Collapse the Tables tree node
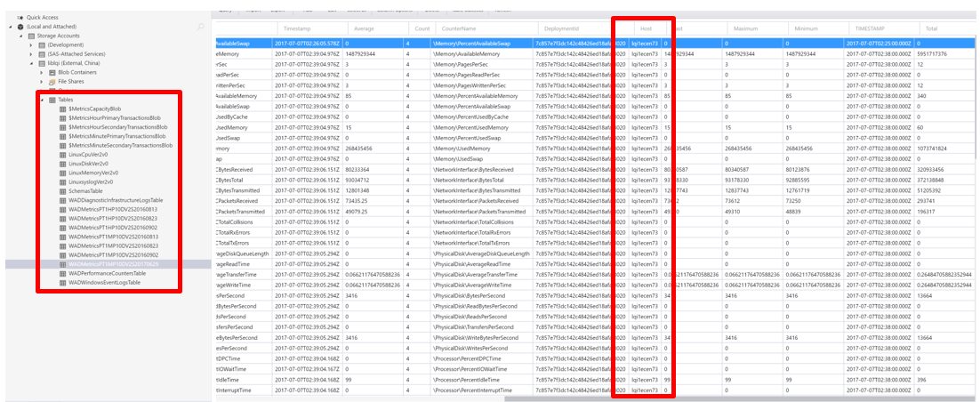Viewport: 980px width, 402px height. 41,100
